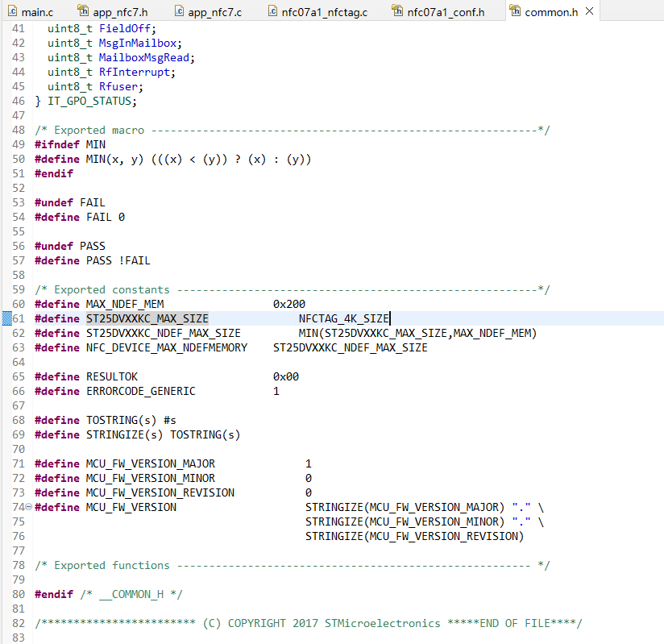Click the blue marker beside line 61

(x=6, y=318)
